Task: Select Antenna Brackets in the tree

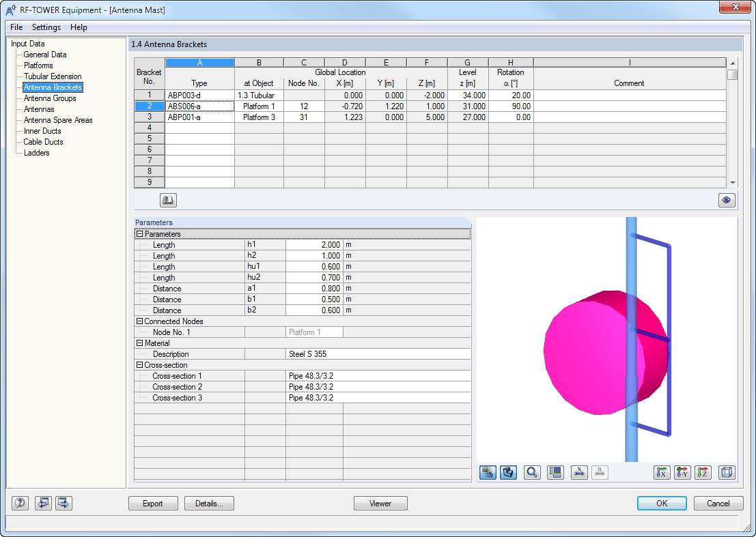Action: (53, 87)
